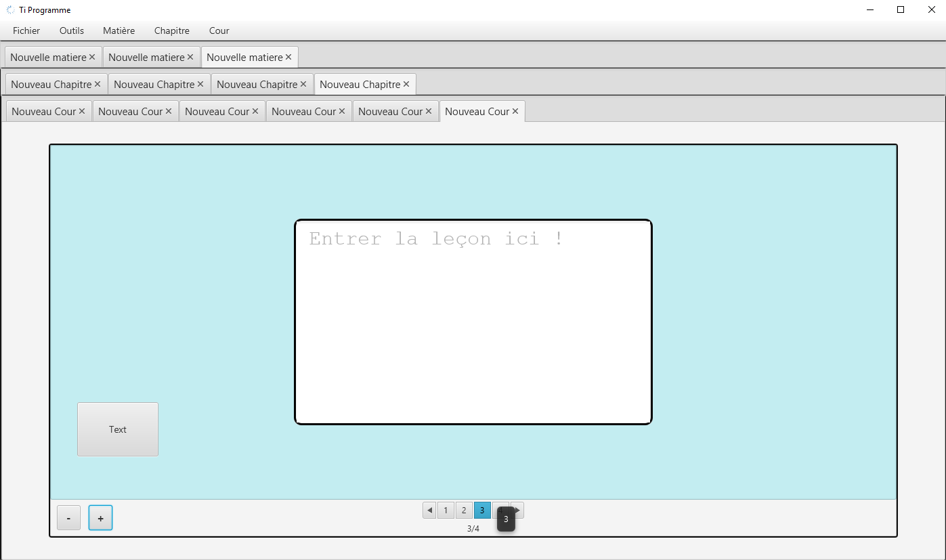
Task: Select the highlighted page 3 button
Action: 482,511
